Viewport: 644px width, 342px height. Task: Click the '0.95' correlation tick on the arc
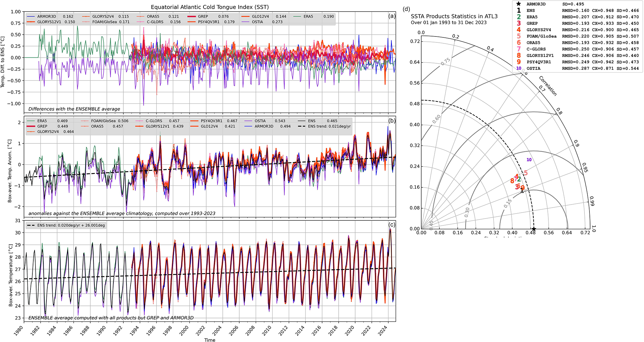585,167
